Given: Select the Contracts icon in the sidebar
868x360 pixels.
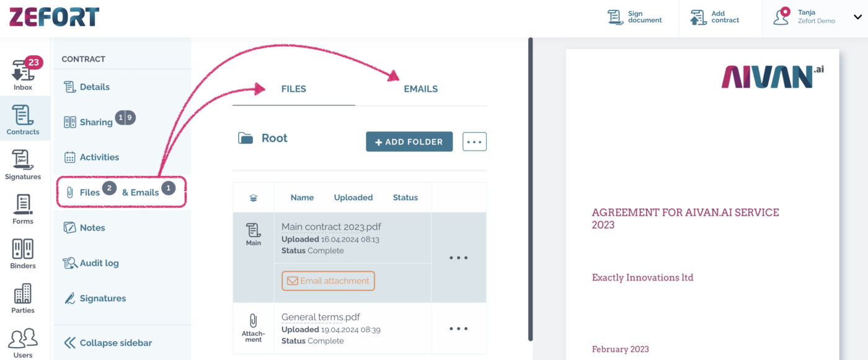Looking at the screenshot, I should (23, 118).
